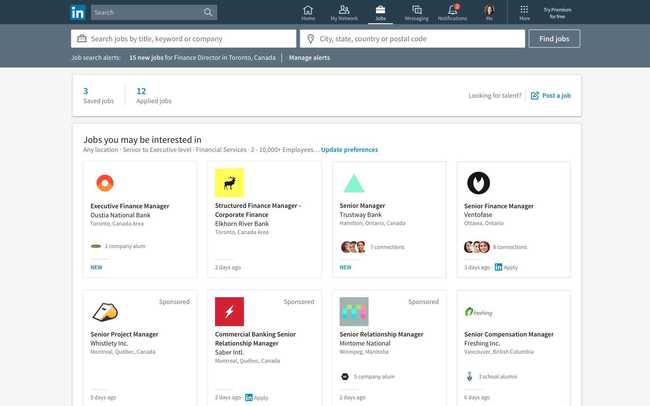650x406 pixels.
Task: Open Senior Relationship Manager job at Mintome
Action: tap(381, 334)
